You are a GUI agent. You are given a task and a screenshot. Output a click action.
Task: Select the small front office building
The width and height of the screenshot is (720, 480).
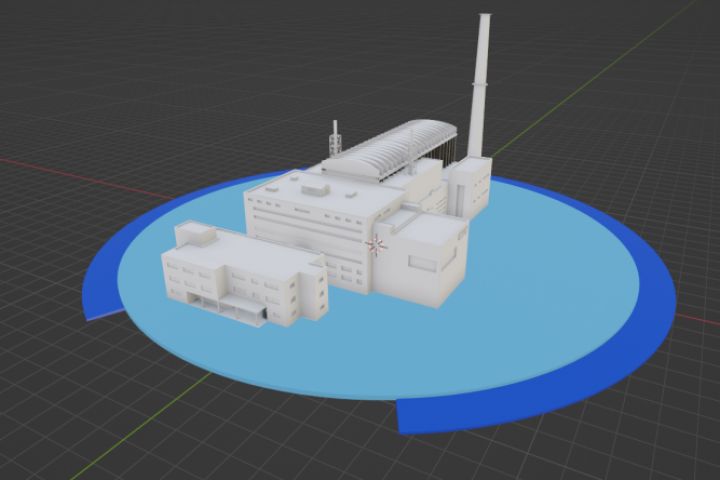[244, 275]
